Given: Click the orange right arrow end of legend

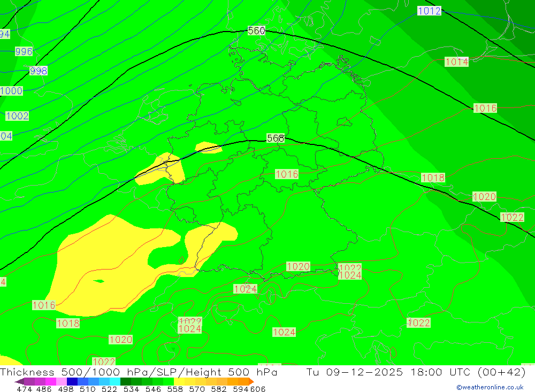Looking at the screenshot, I should tap(251, 381).
